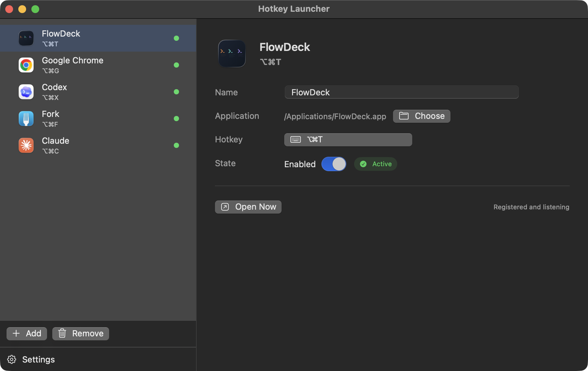
Task: Click the green status dot for Claude
Action: [x=176, y=145]
